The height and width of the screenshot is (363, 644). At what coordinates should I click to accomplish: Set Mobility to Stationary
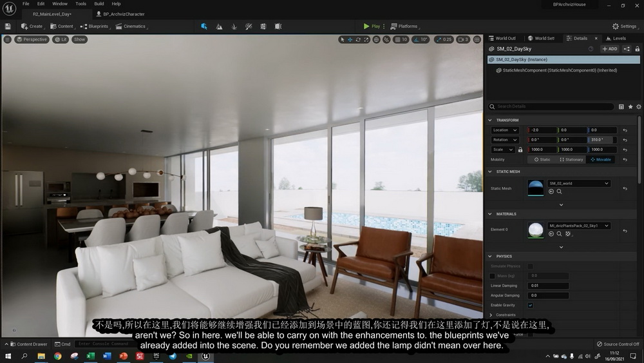coord(571,159)
